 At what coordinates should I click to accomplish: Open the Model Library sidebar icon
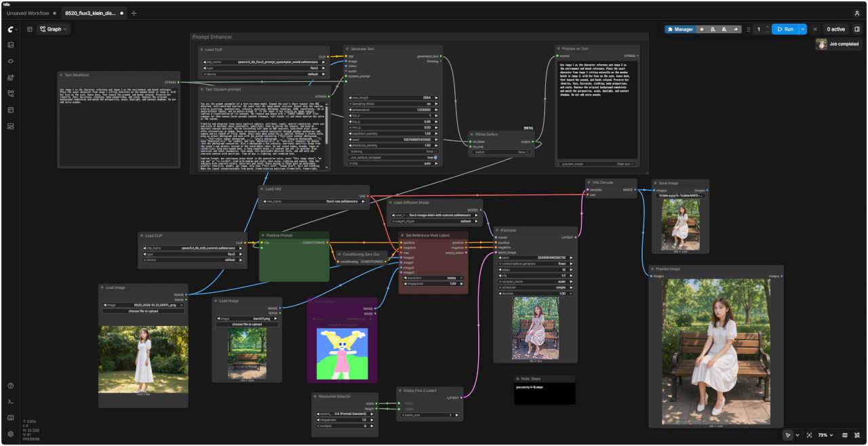(x=11, y=77)
